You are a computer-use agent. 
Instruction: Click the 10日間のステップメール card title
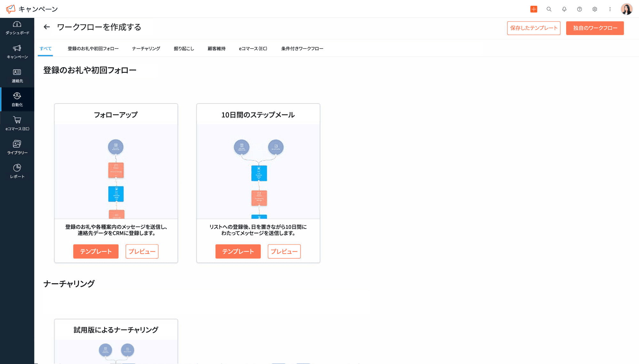tap(258, 115)
